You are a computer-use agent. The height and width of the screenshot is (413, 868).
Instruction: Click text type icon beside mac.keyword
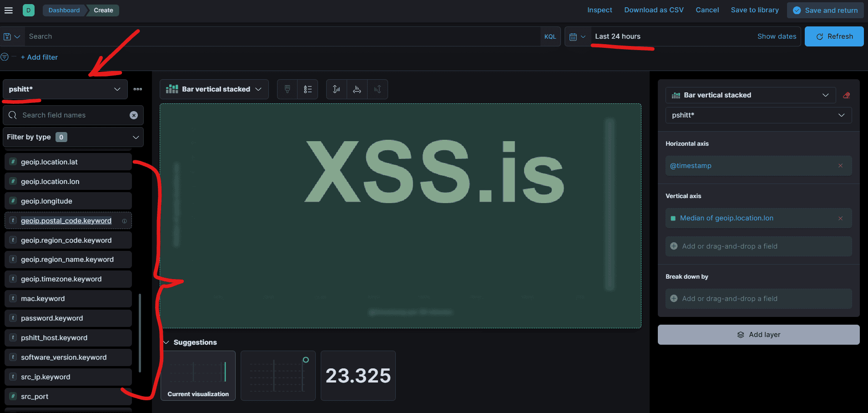pyautogui.click(x=13, y=298)
